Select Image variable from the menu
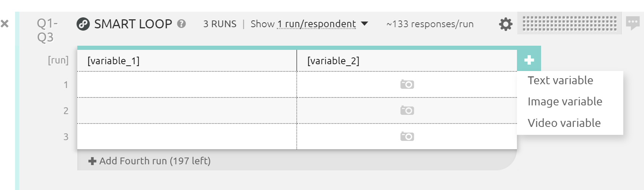This screenshot has width=644, height=190. 565,102
